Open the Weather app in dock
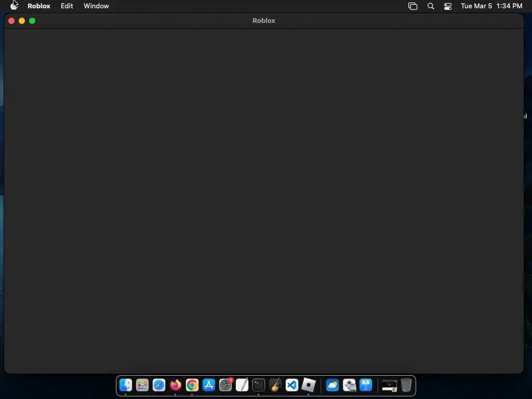Image resolution: width=532 pixels, height=399 pixels. pos(332,385)
